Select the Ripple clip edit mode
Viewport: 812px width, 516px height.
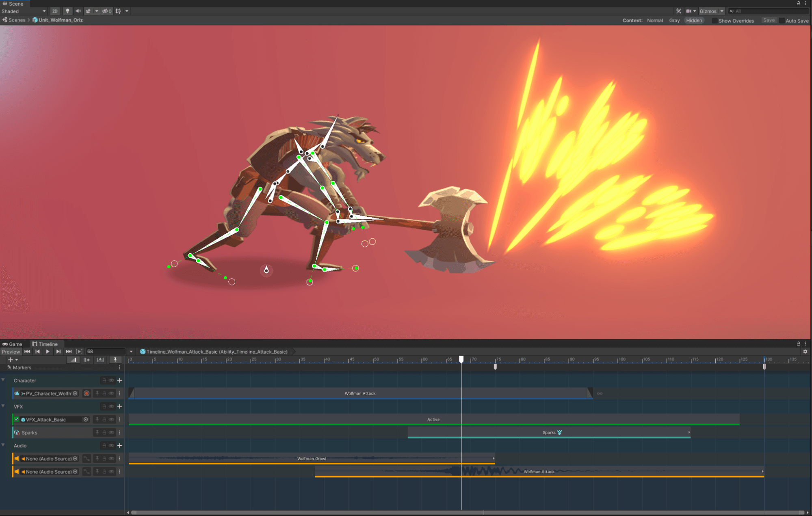pos(87,360)
